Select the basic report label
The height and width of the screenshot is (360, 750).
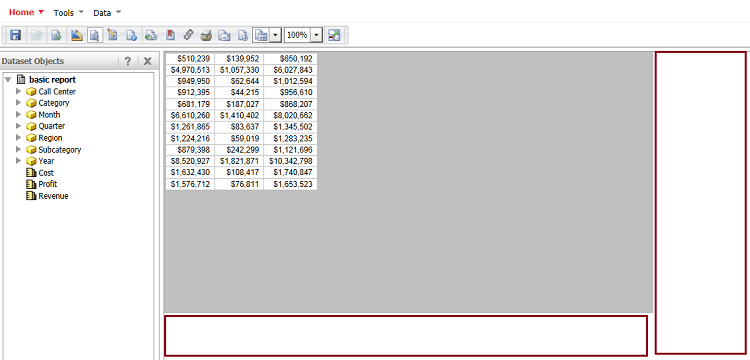53,80
